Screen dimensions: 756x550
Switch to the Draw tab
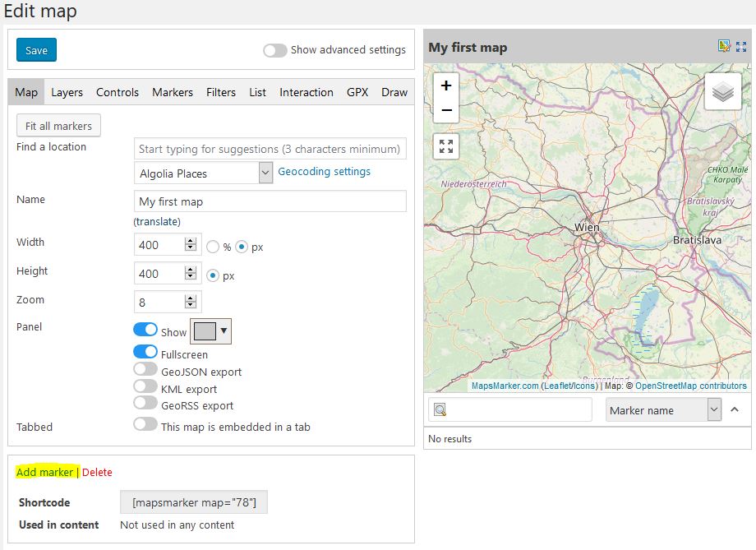(394, 92)
